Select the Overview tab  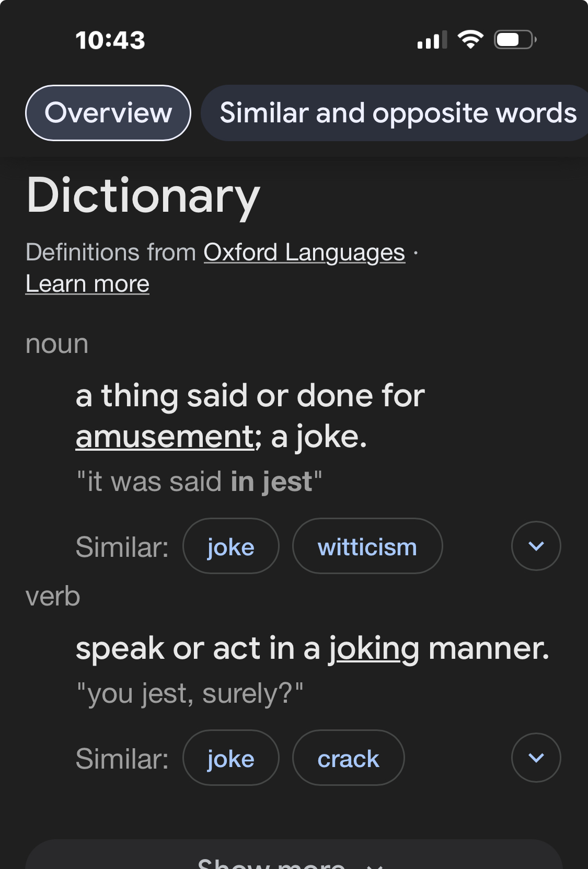pos(108,113)
